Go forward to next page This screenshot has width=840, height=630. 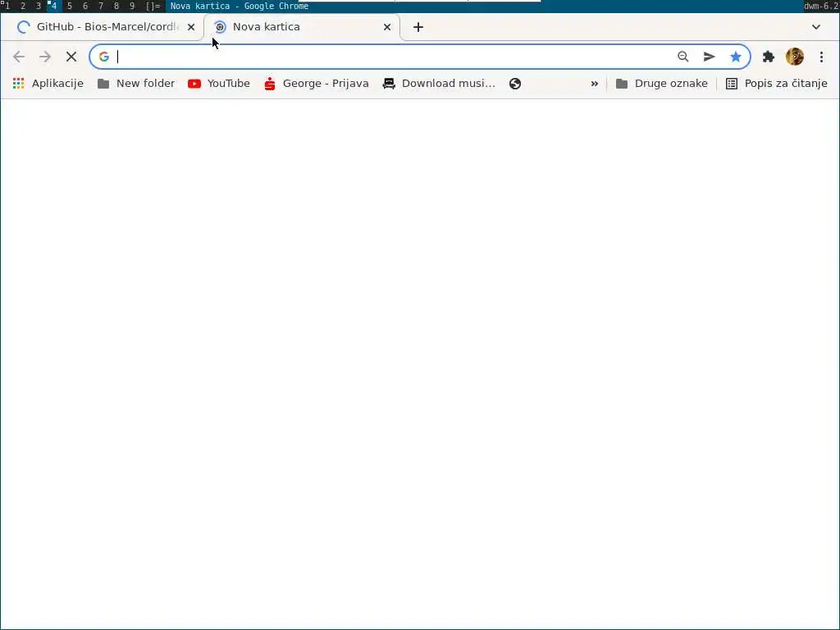(x=45, y=57)
